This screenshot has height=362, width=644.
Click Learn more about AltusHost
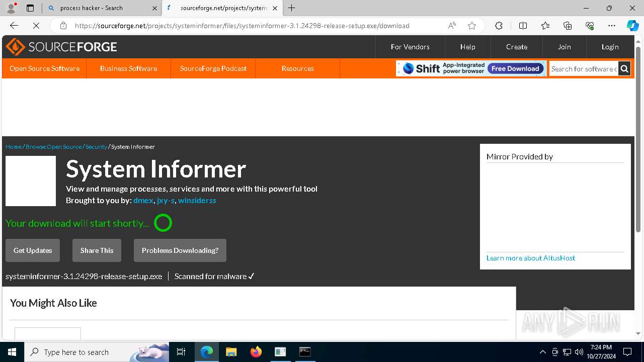[531, 258]
